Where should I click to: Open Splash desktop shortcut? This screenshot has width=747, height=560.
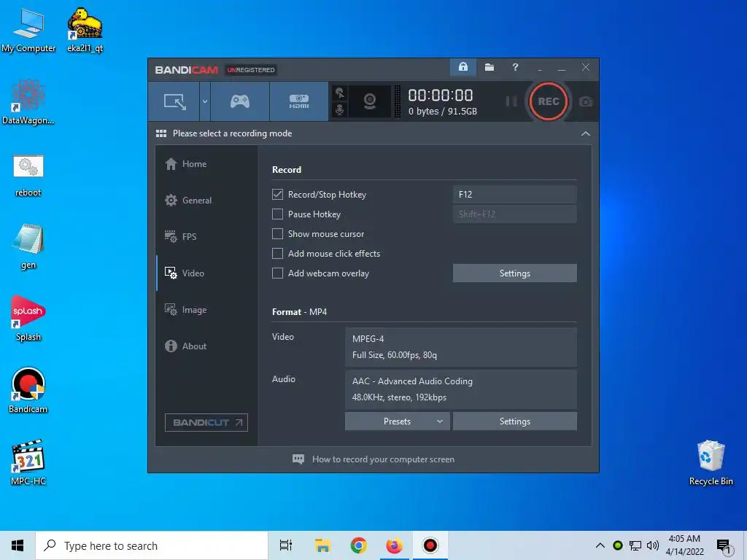(28, 319)
